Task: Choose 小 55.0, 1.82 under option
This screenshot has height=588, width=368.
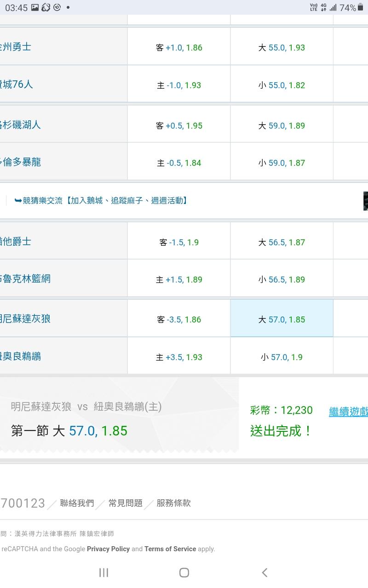Action: 282,85
